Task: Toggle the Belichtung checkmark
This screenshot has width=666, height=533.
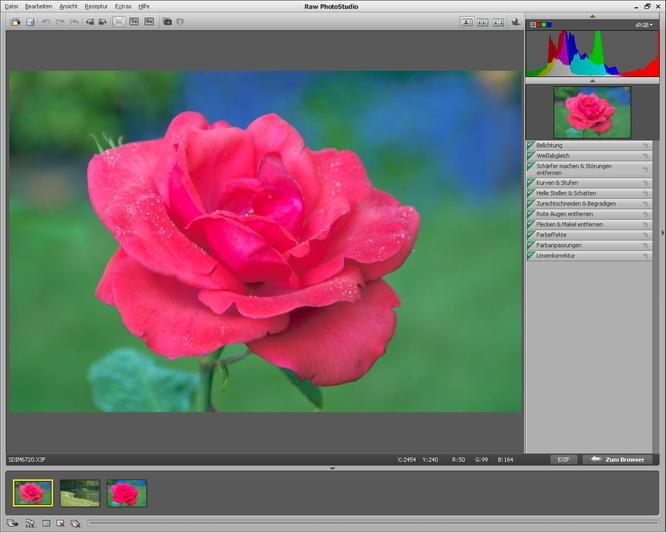Action: (x=531, y=145)
